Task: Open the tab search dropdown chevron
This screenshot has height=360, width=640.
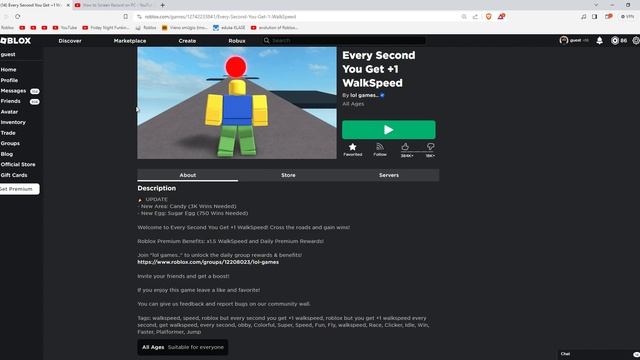Action: pyautogui.click(x=596, y=5)
